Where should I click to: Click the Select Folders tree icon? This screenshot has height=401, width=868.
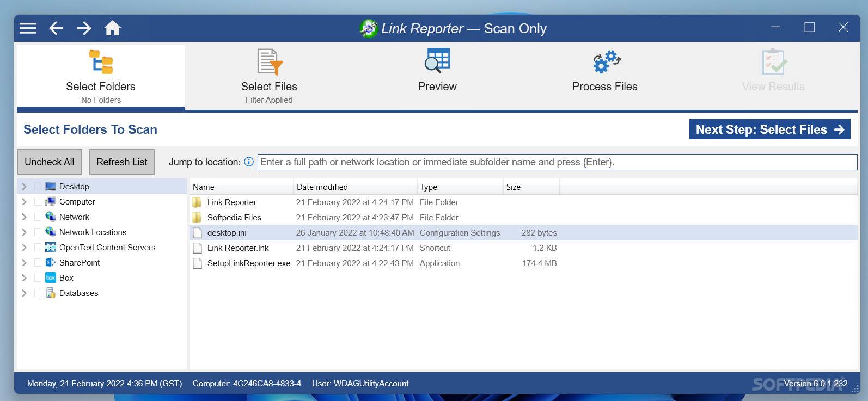(101, 62)
